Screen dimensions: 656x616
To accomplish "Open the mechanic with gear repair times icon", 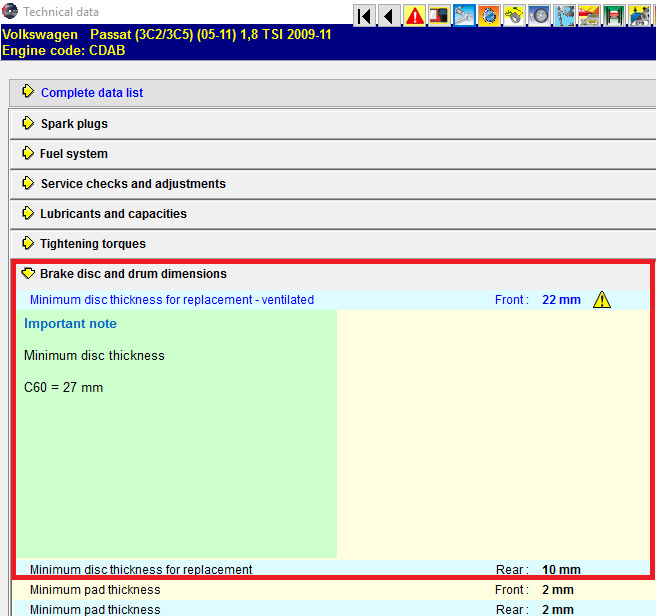I will pyautogui.click(x=564, y=16).
